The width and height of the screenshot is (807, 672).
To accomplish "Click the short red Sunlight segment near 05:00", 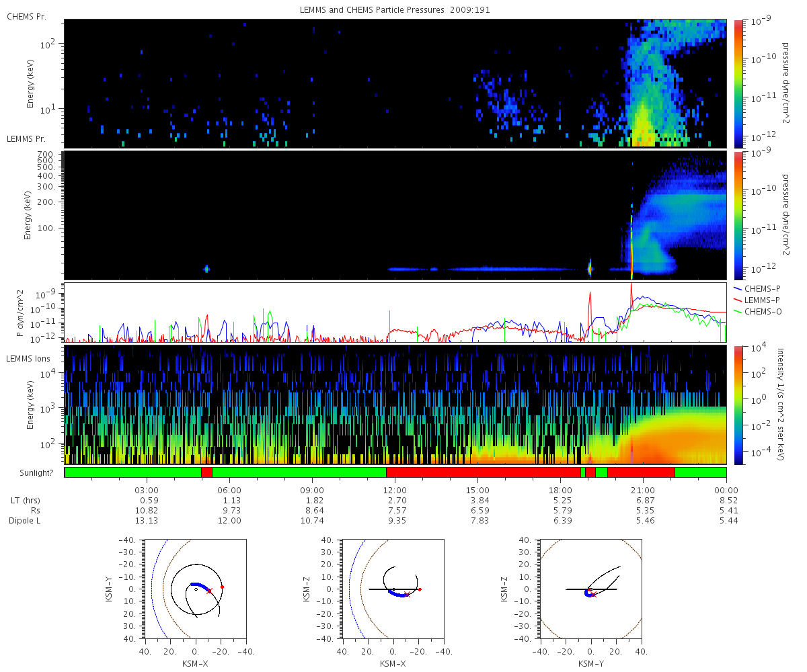I will pyautogui.click(x=206, y=472).
